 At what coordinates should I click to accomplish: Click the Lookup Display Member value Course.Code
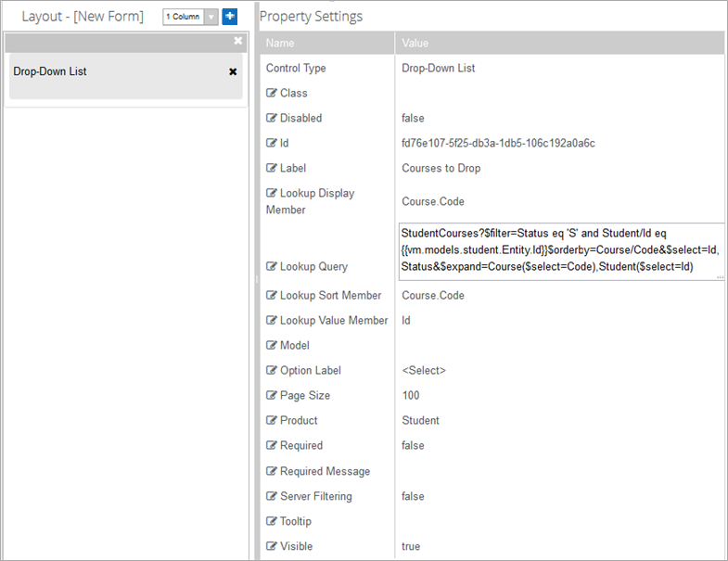(433, 201)
